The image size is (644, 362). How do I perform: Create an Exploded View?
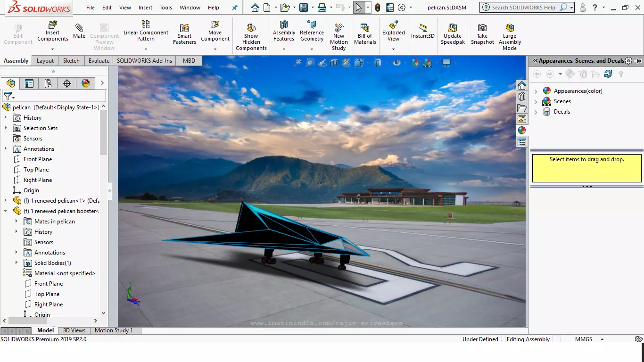[394, 31]
